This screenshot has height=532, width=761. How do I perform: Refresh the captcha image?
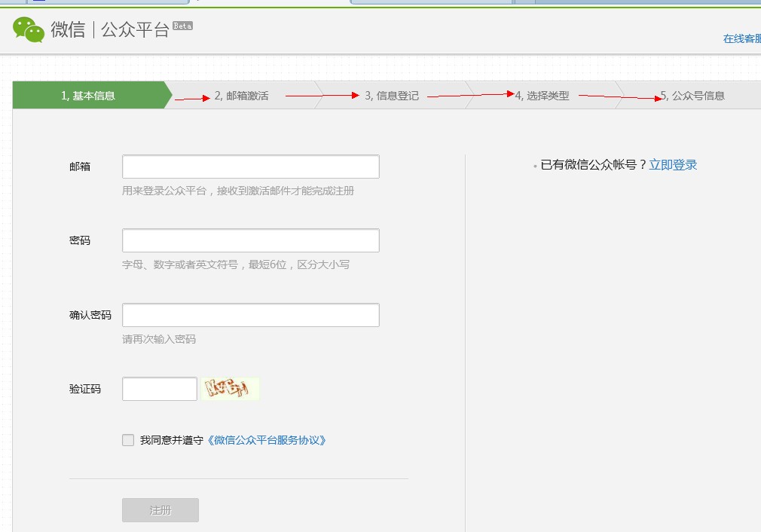(230, 389)
